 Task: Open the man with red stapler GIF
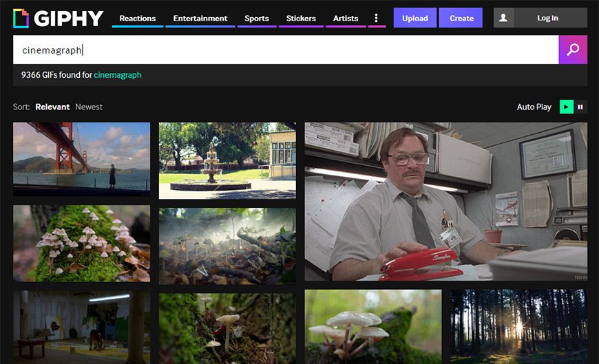(x=446, y=202)
